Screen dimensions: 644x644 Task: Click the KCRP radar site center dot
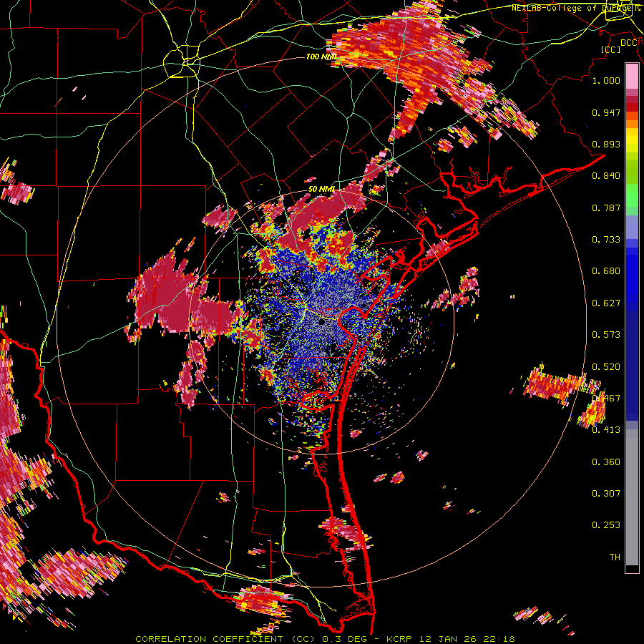pos(323,322)
